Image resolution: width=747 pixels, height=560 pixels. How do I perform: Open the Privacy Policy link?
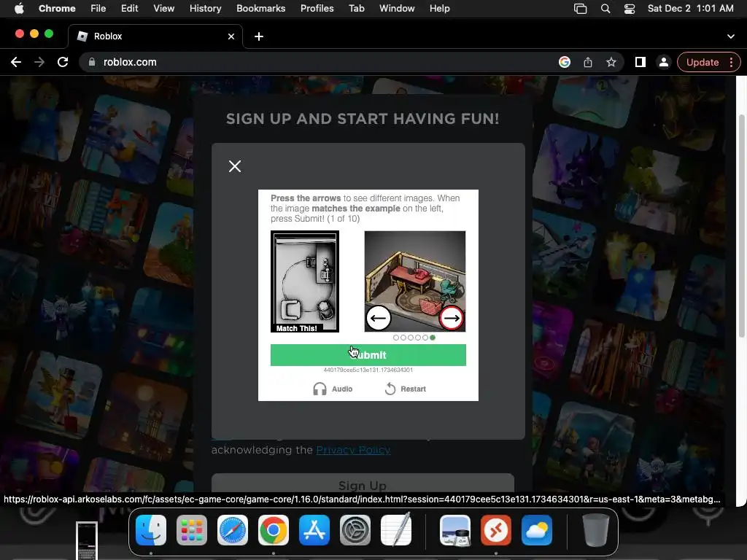pos(354,450)
